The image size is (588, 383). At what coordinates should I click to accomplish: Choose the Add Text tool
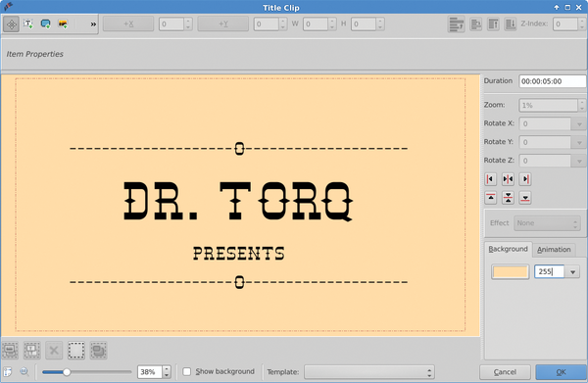click(x=28, y=24)
